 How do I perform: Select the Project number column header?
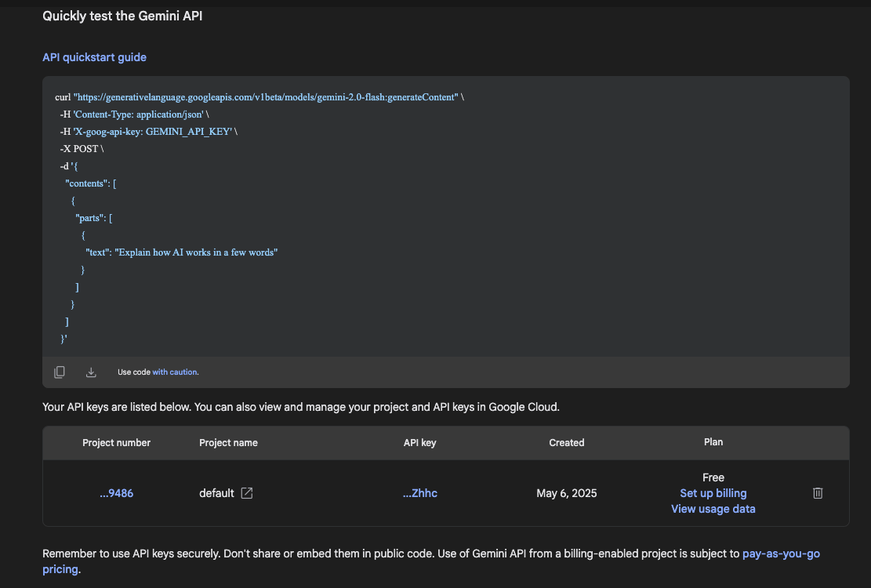coord(116,442)
